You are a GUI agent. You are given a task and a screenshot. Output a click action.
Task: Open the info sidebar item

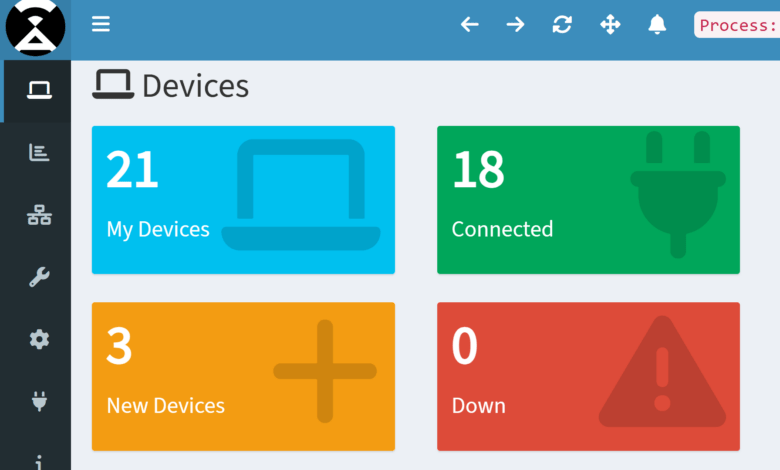pos(39,462)
